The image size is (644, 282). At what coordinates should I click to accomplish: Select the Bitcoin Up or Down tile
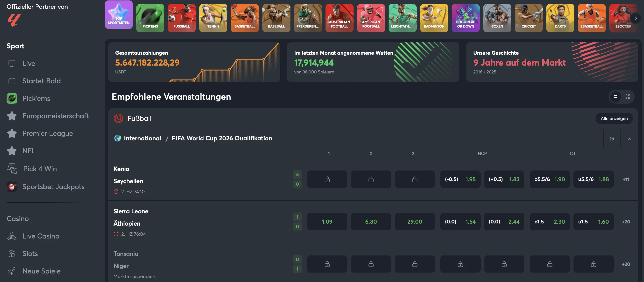pyautogui.click(x=465, y=18)
